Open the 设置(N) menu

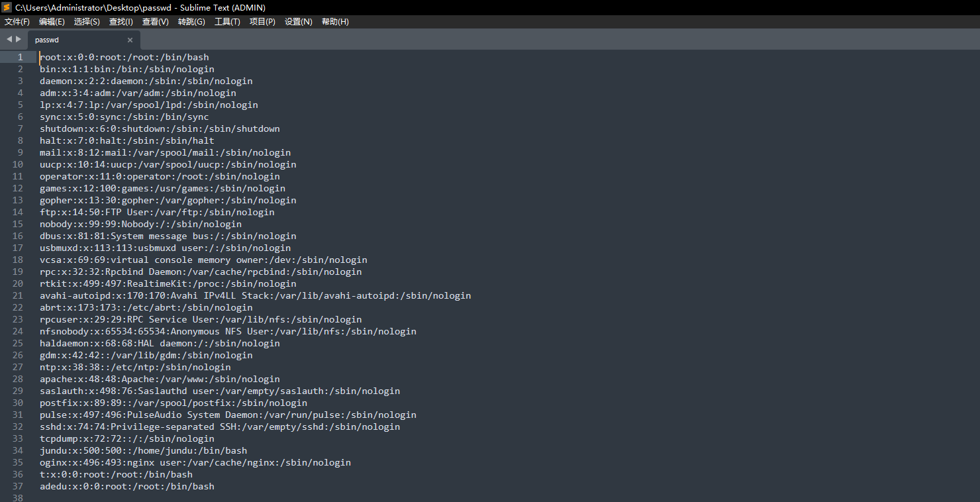[x=298, y=22]
